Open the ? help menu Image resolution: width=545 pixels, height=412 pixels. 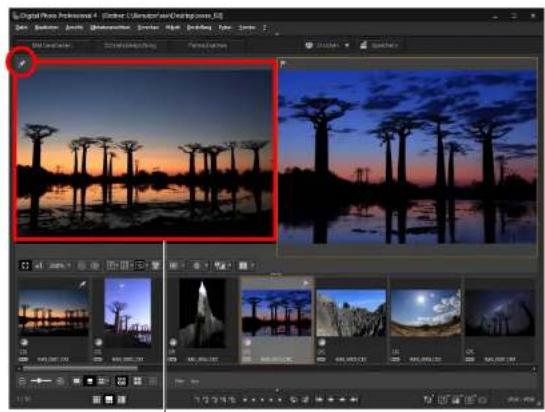pyautogui.click(x=265, y=27)
